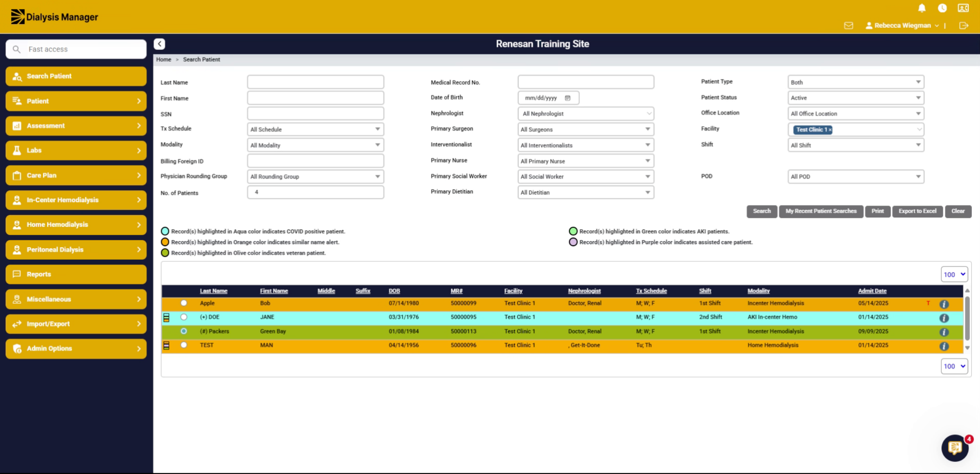The width and height of the screenshot is (980, 474).
Task: Open the Reports sidebar menu
Action: coord(76,274)
